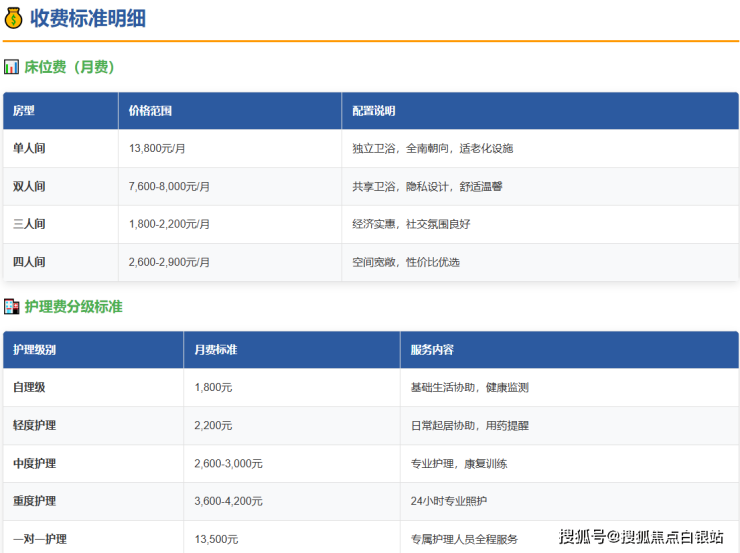This screenshot has height=553, width=740.
Task: Select the 单人间 row label
Action: [x=29, y=148]
